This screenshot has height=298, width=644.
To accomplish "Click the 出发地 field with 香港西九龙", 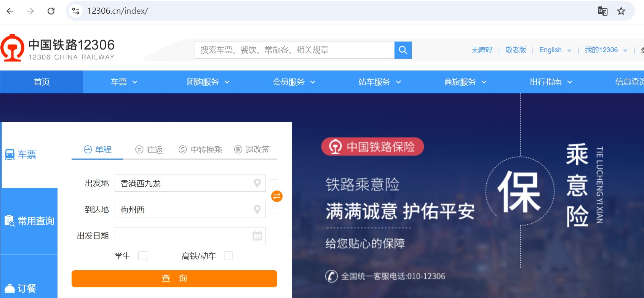I will pos(190,183).
